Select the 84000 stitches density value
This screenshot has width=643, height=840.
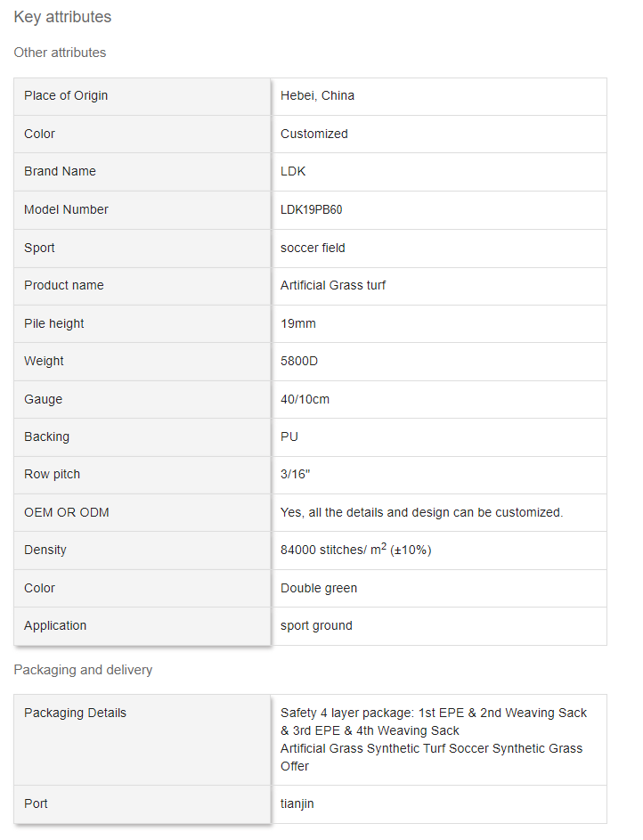pyautogui.click(x=355, y=550)
